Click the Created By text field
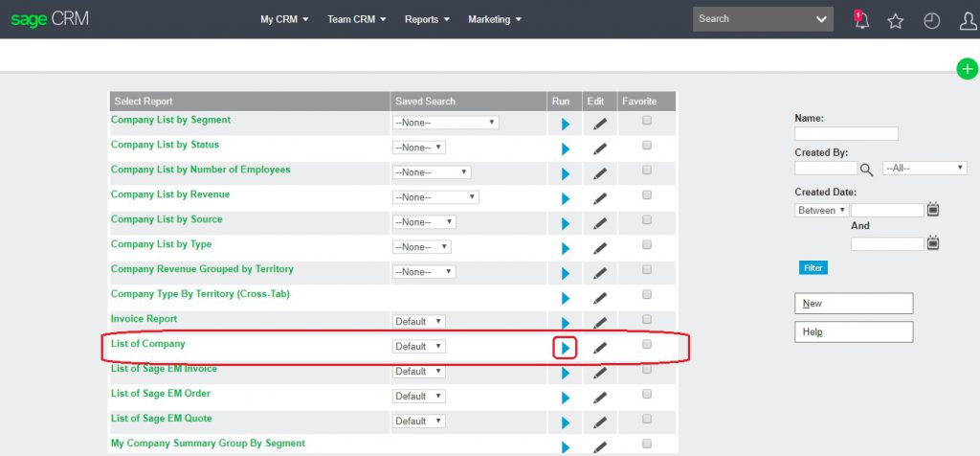 pyautogui.click(x=826, y=169)
